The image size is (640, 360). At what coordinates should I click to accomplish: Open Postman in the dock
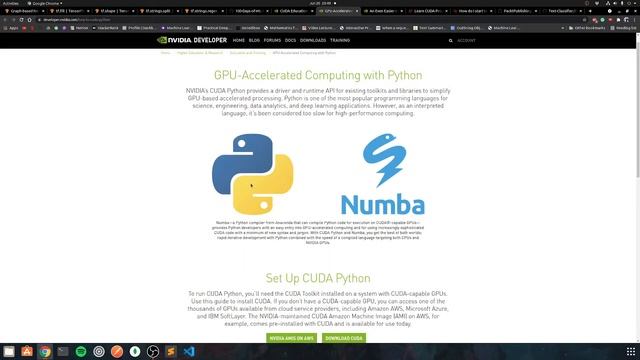[117, 351]
